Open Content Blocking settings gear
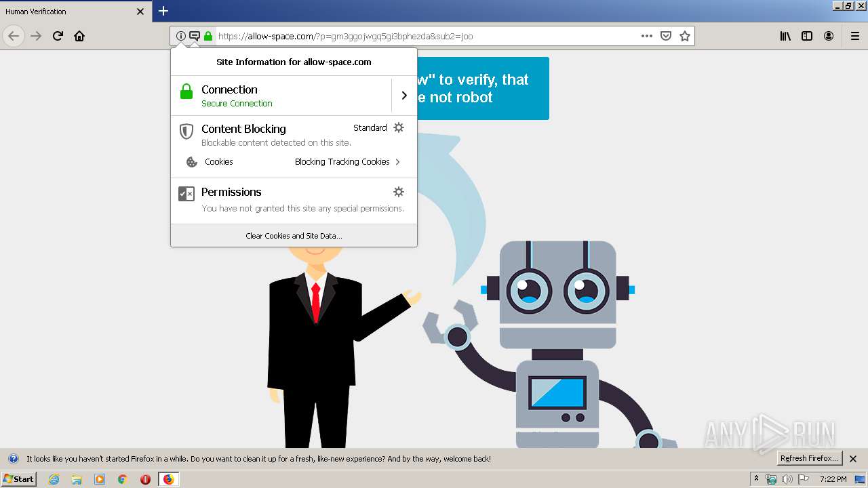The height and width of the screenshot is (488, 868). pos(399,127)
